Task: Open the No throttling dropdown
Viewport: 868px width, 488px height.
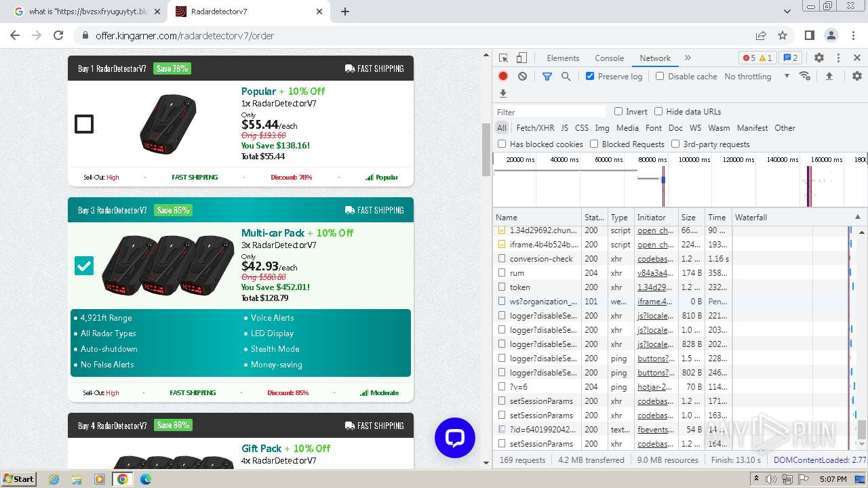Action: pyautogui.click(x=757, y=77)
